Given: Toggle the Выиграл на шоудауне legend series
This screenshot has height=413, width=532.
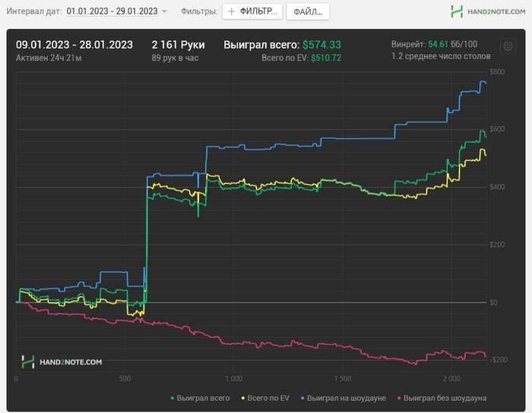Looking at the screenshot, I should click(x=344, y=398).
